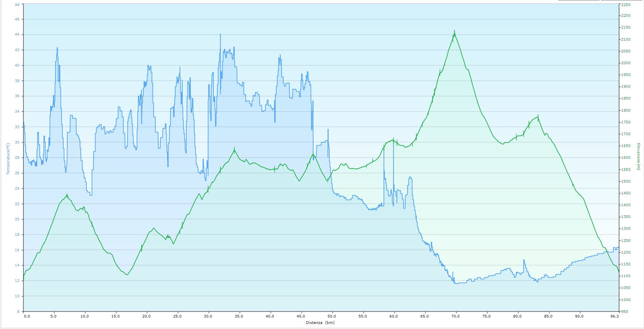Click the 950 elevation axis value
Image resolution: width=644 pixels, height=329 pixels.
[x=624, y=312]
